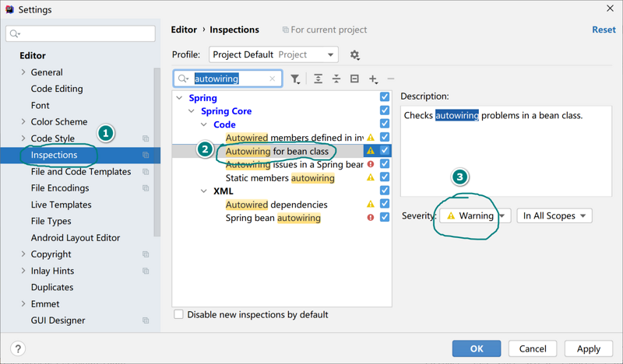
Task: Click the Cancel button
Action: (533, 348)
